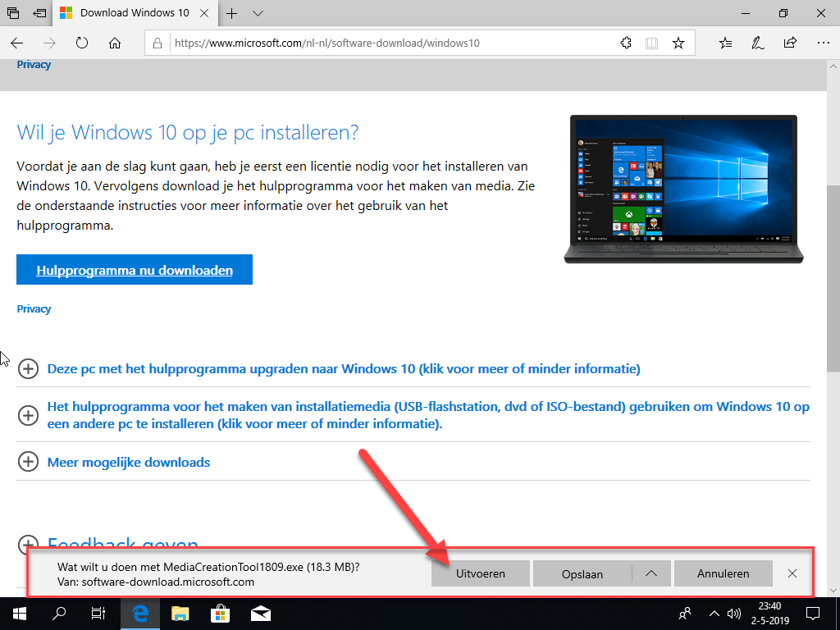Refresh the current page
Screen dimensions: 840x630
(x=81, y=43)
